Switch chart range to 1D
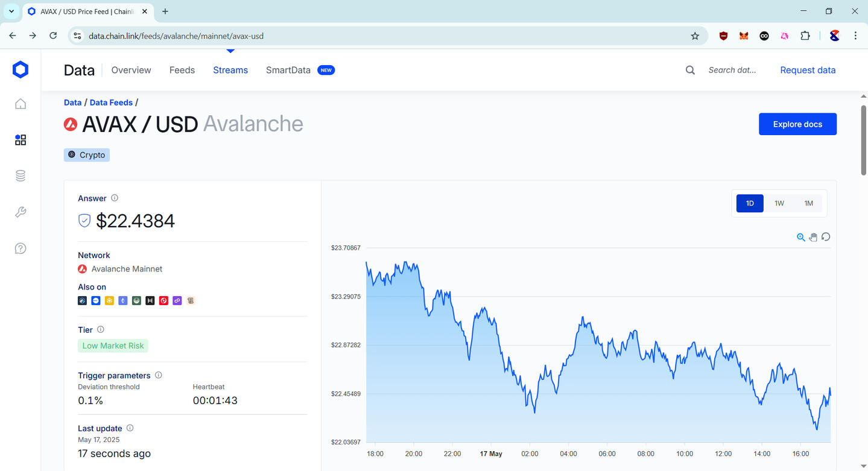Screen dimensions: 868x471 [750, 203]
